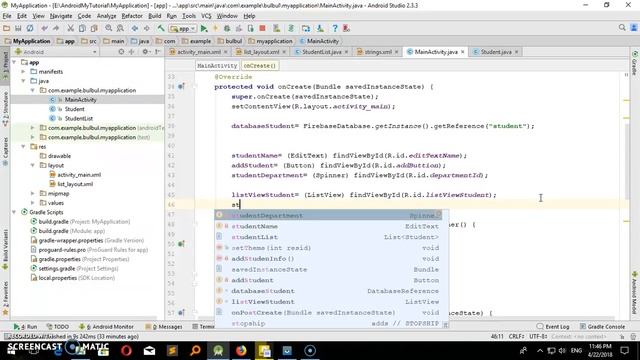Image resolution: width=640 pixels, height=360 pixels.
Task: Open the Event Log panel
Action: click(553, 327)
